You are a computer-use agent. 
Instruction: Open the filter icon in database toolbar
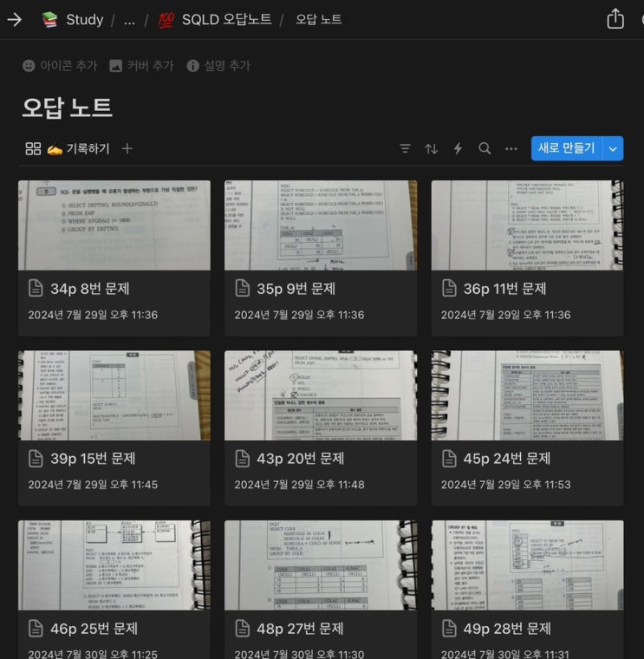(x=405, y=148)
